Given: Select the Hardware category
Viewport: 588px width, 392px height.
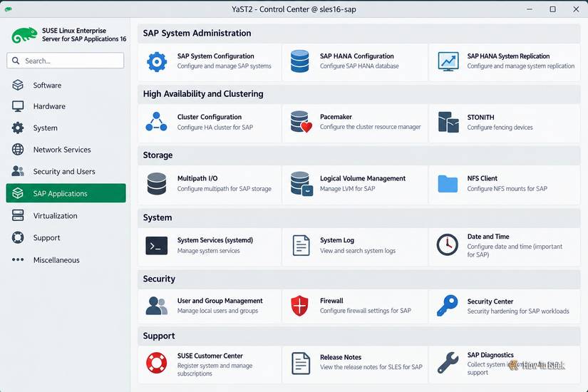Looking at the screenshot, I should (66, 106).
